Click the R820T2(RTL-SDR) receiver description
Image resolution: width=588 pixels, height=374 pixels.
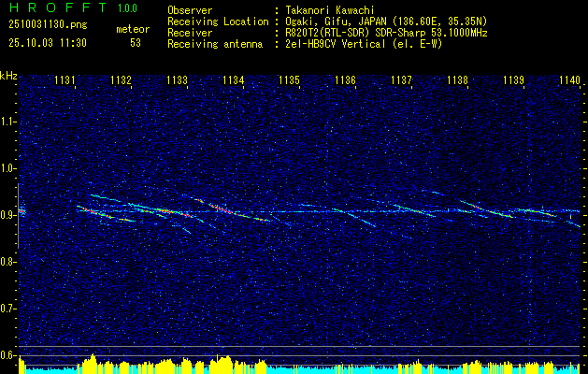pyautogui.click(x=385, y=33)
